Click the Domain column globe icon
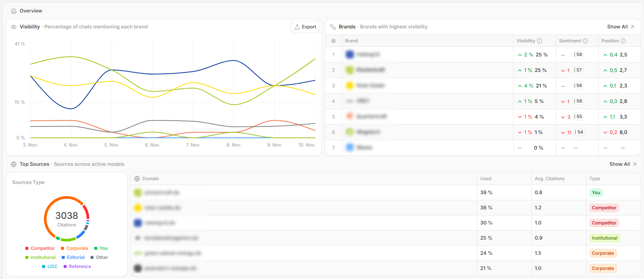 [x=137, y=179]
